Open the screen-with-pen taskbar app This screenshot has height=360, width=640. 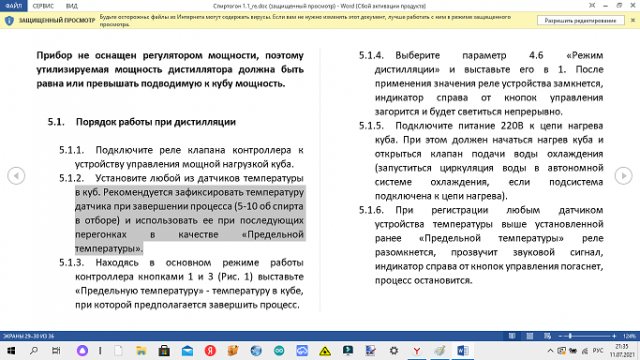[x=371, y=351]
